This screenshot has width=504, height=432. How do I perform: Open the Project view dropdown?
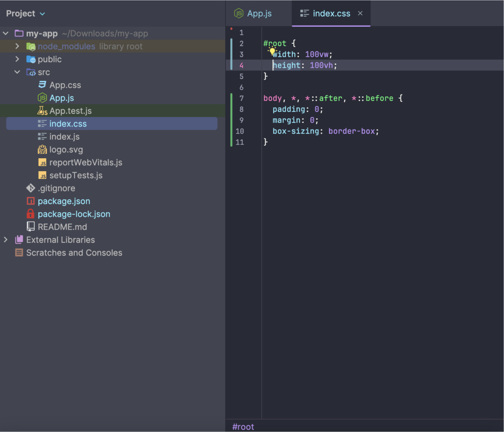(42, 14)
